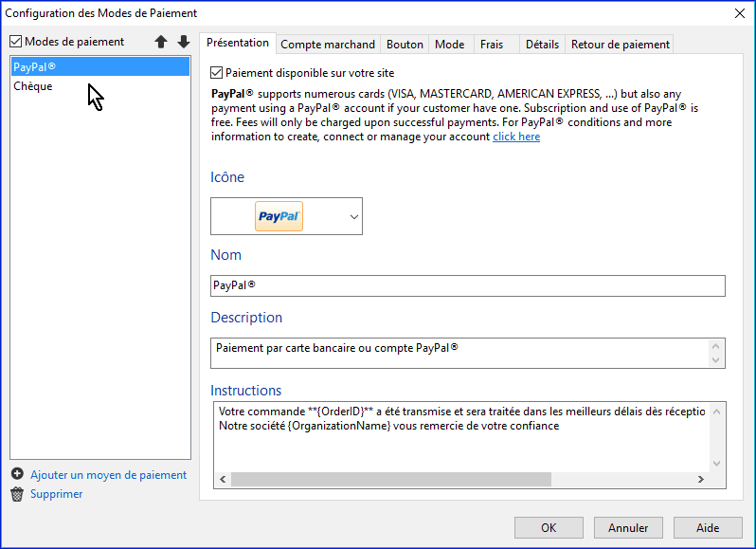This screenshot has height=549, width=756.
Task: Click the plus icon to add payment method
Action: pos(17,474)
